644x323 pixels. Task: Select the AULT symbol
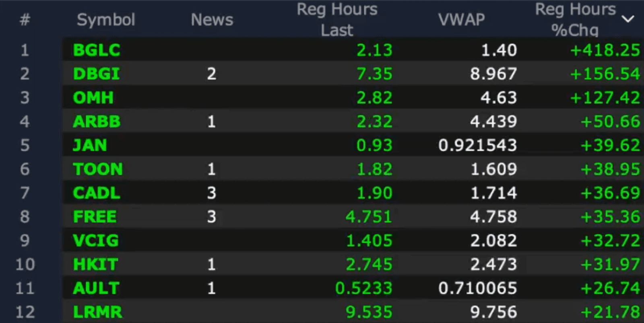pos(96,288)
